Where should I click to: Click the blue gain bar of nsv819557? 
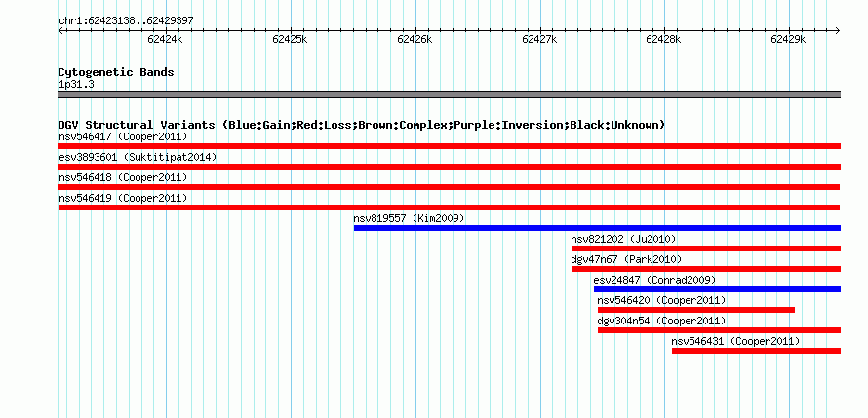pyautogui.click(x=597, y=228)
